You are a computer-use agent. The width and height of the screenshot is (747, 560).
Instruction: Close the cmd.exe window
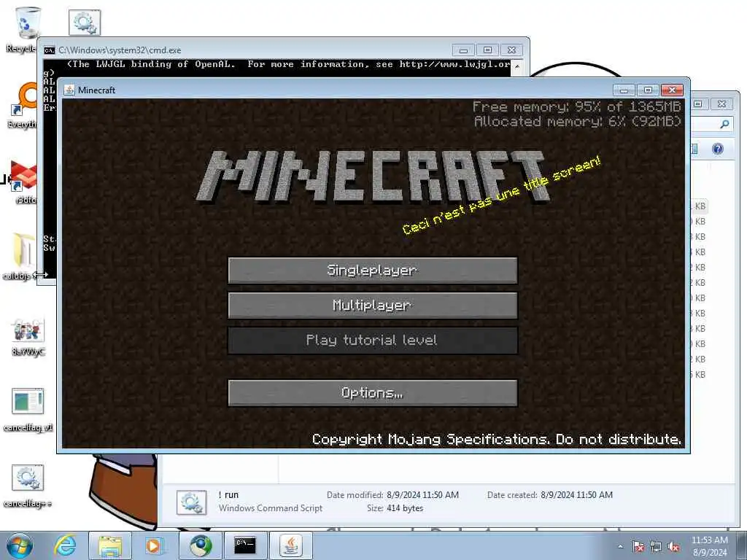pos(511,50)
